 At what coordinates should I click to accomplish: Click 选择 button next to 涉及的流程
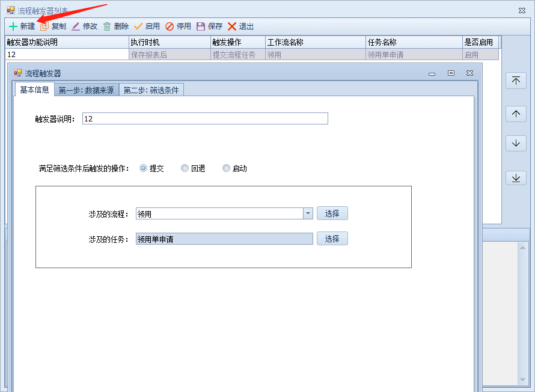pyautogui.click(x=332, y=213)
